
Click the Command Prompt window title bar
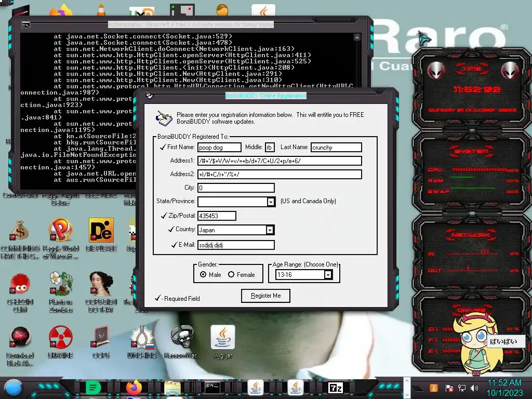click(x=191, y=25)
